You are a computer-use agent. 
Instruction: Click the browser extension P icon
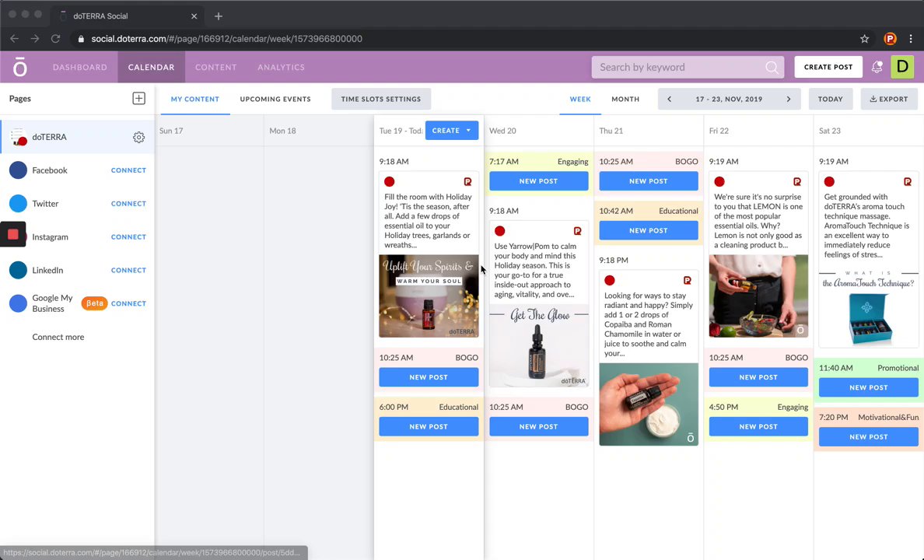(x=890, y=39)
